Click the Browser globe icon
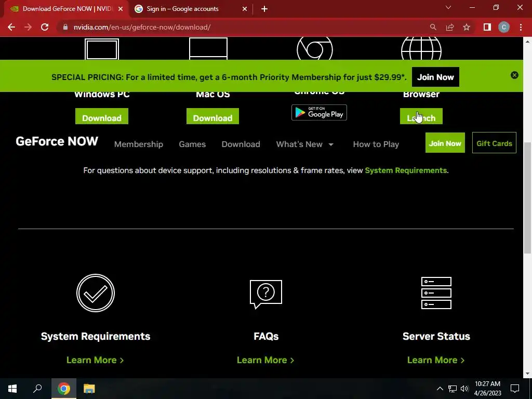This screenshot has height=399, width=532. (x=421, y=48)
